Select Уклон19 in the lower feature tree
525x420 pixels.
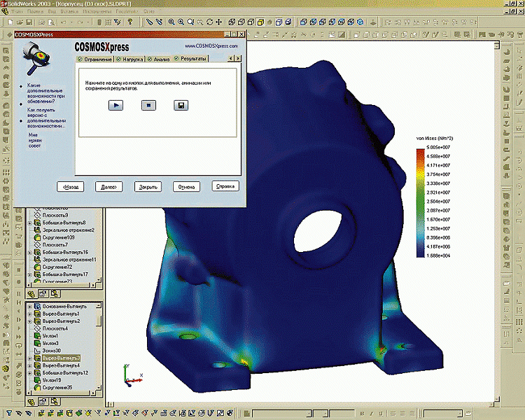click(52, 380)
